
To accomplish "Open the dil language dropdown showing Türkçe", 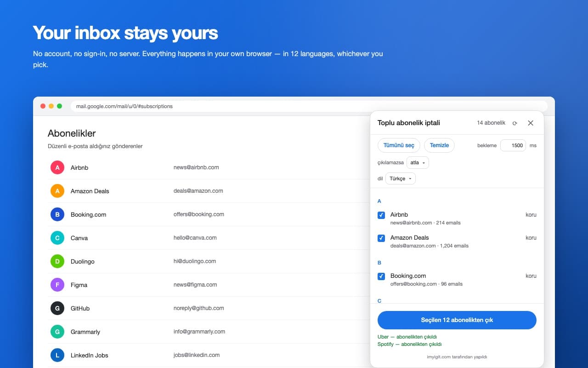I will coord(401,178).
